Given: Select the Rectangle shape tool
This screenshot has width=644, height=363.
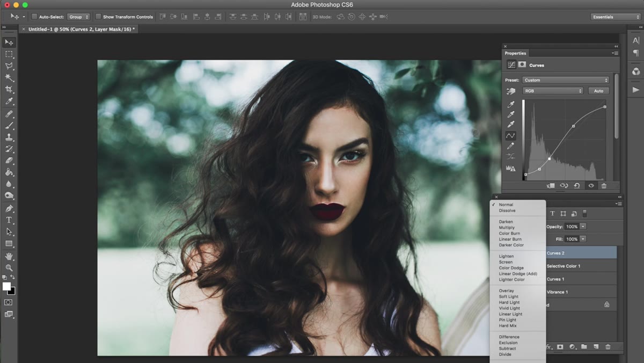Looking at the screenshot, I should point(9,244).
